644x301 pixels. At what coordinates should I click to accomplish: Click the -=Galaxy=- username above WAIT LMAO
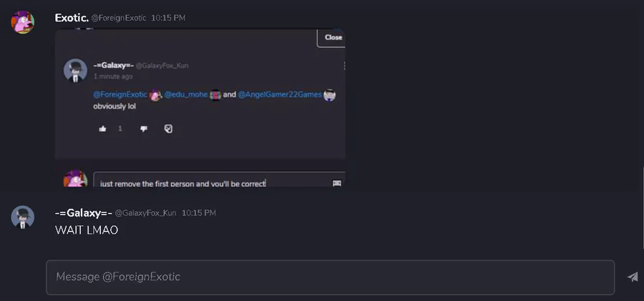(84, 213)
